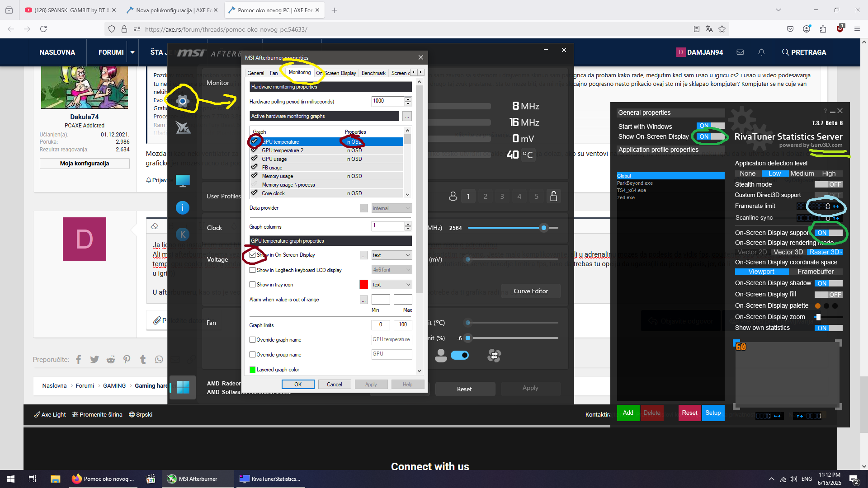This screenshot has width=868, height=488.
Task: Open the On-Screen Display text type dropdown
Action: coord(392,255)
